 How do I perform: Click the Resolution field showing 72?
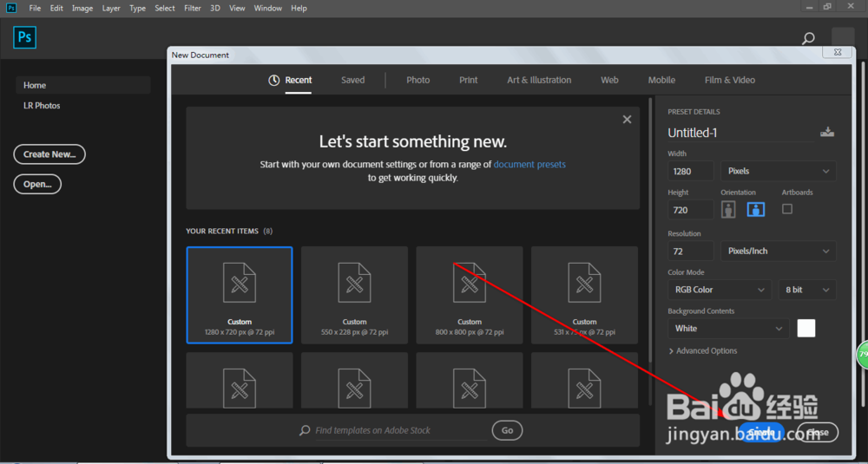(691, 251)
